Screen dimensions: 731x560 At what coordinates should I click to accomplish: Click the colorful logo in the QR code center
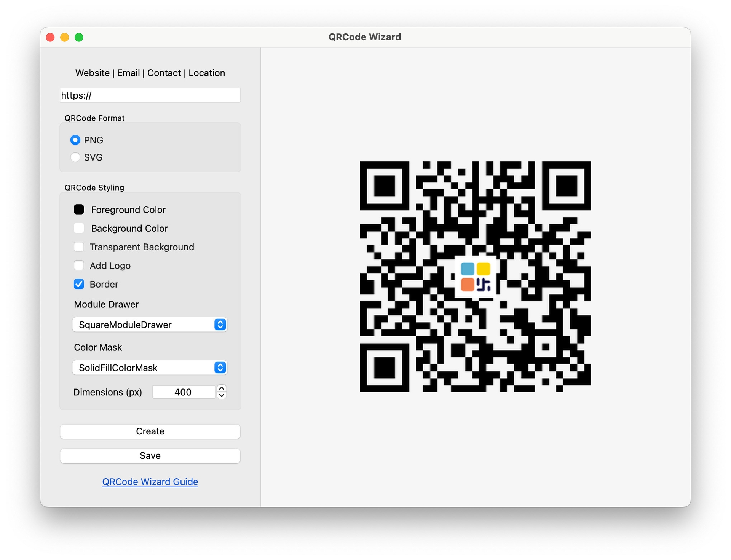point(476,277)
